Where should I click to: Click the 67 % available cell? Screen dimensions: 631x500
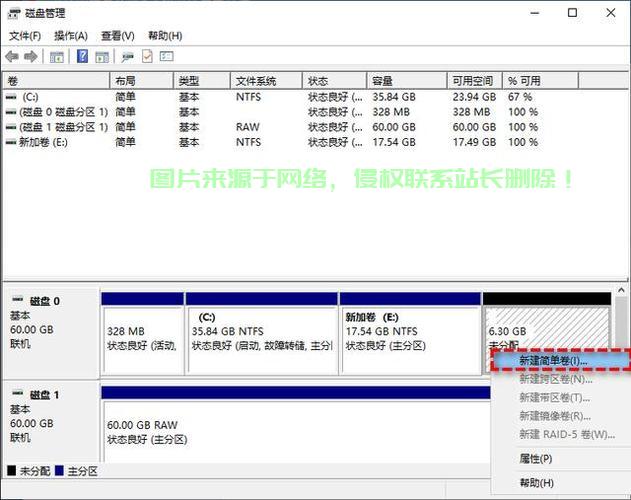(520, 97)
